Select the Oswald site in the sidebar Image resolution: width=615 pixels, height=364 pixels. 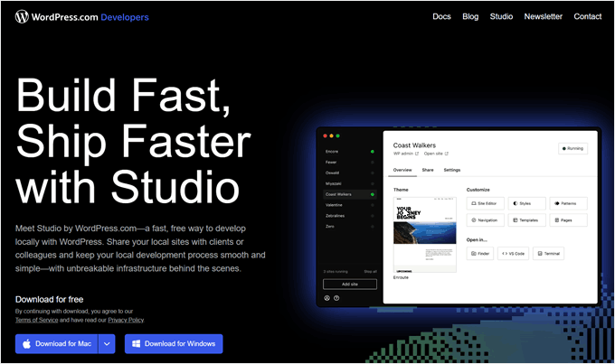pos(349,173)
